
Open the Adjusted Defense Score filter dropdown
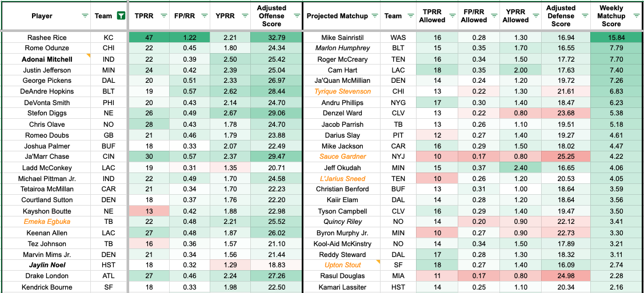tap(586, 16)
